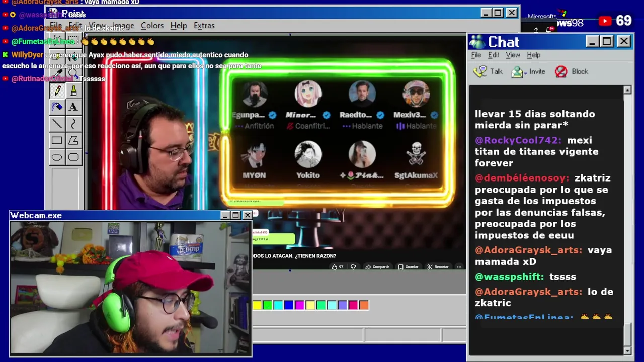The width and height of the screenshot is (644, 362).
Task: Click the Block label in Chat toolbar
Action: [x=580, y=71]
